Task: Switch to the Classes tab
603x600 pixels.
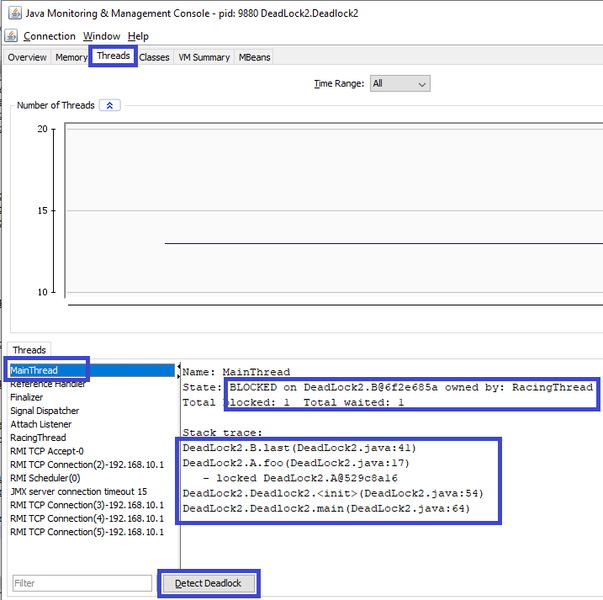Action: tap(154, 57)
